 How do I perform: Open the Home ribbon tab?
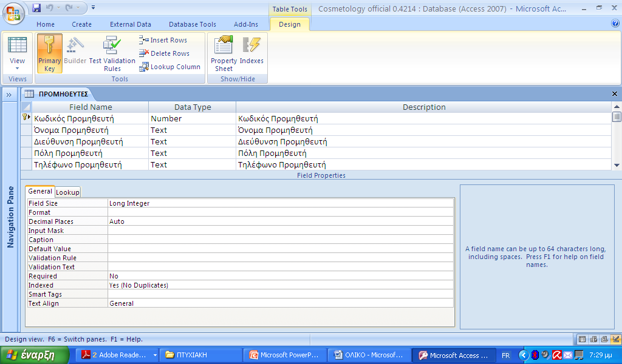pos(46,24)
